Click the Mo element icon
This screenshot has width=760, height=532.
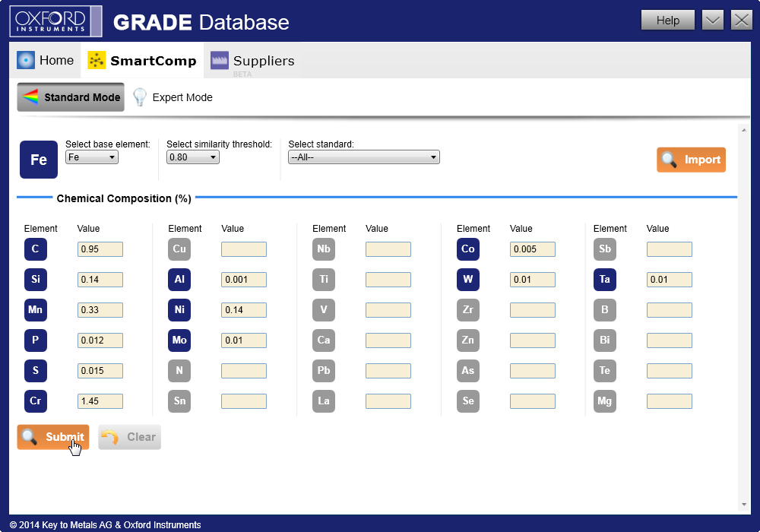pyautogui.click(x=179, y=340)
